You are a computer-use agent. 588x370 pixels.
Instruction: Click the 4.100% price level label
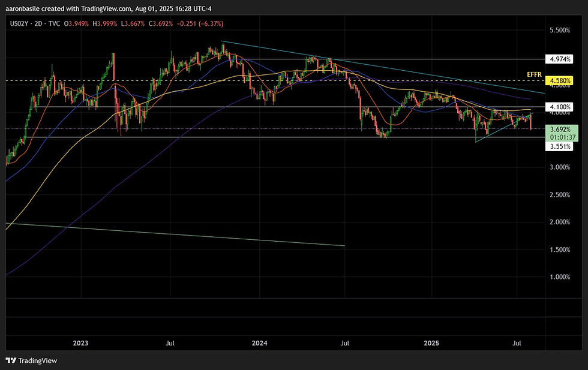click(x=560, y=106)
